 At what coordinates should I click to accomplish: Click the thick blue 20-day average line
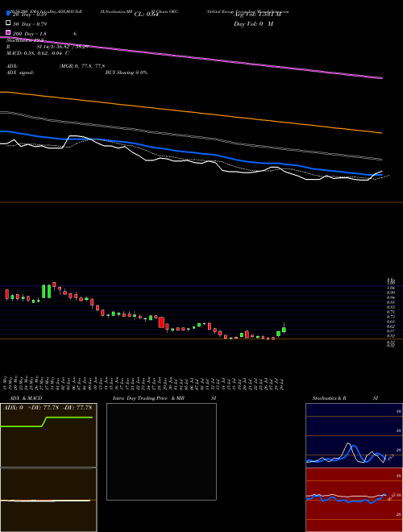tap(190, 152)
